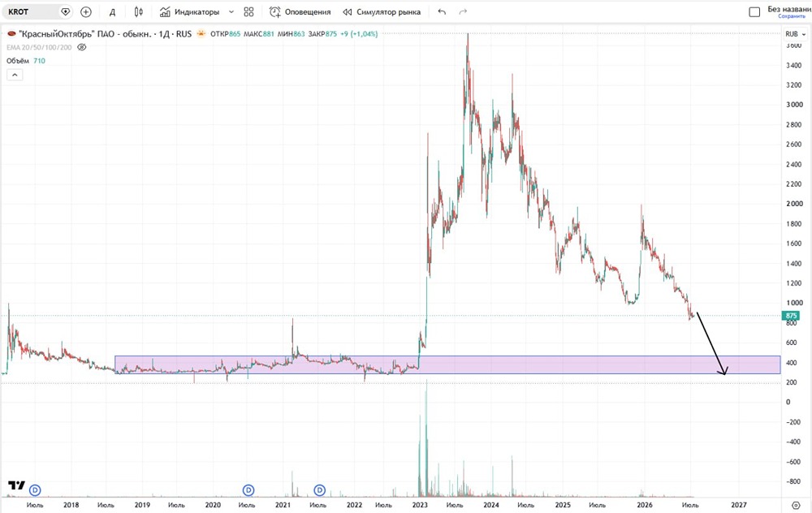Undo the last chart action
The width and height of the screenshot is (812, 513).
tap(442, 11)
